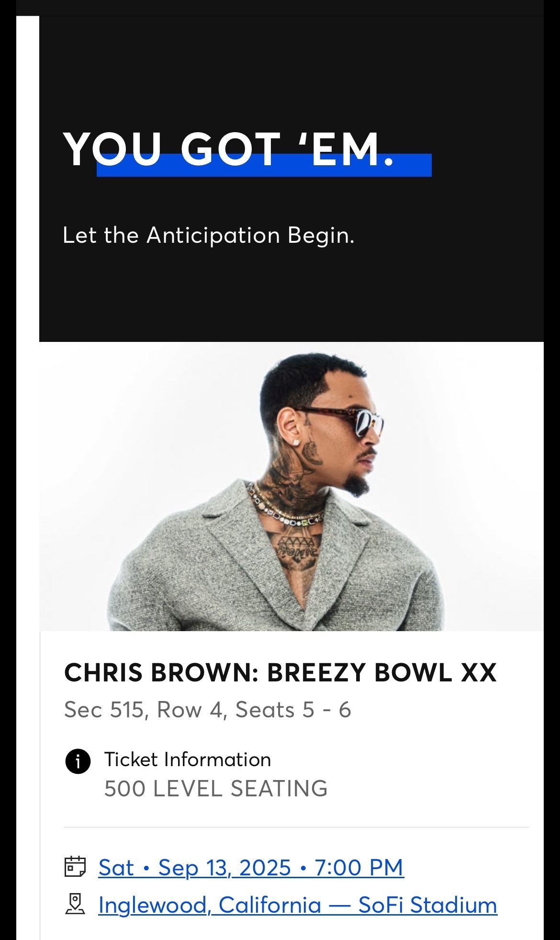Click the calendar icon beside the event date
Screen dimensions: 560x940
tap(75, 866)
